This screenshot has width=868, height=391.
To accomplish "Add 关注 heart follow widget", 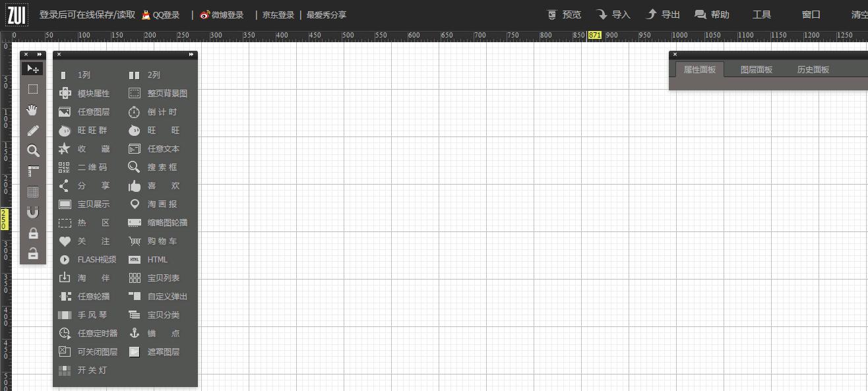I will [x=84, y=241].
